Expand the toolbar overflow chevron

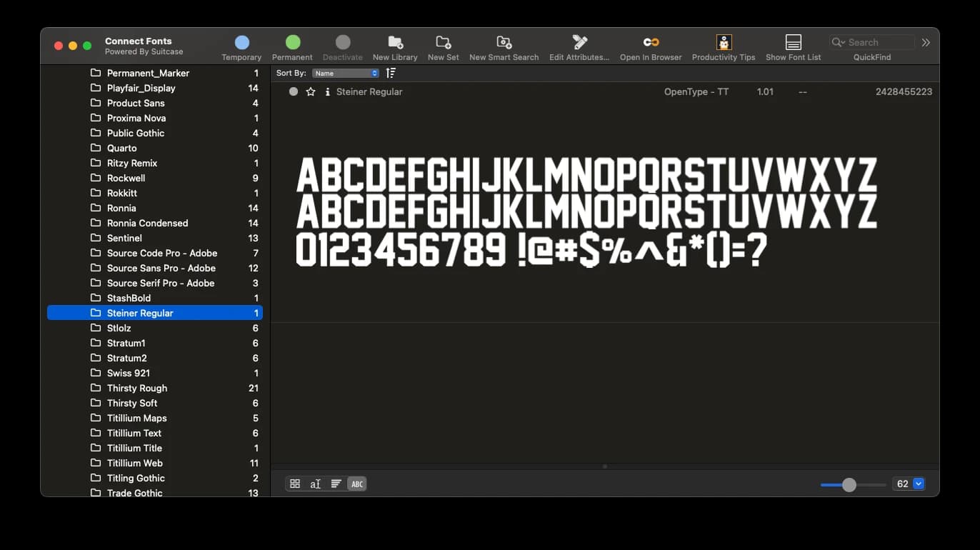click(x=926, y=43)
